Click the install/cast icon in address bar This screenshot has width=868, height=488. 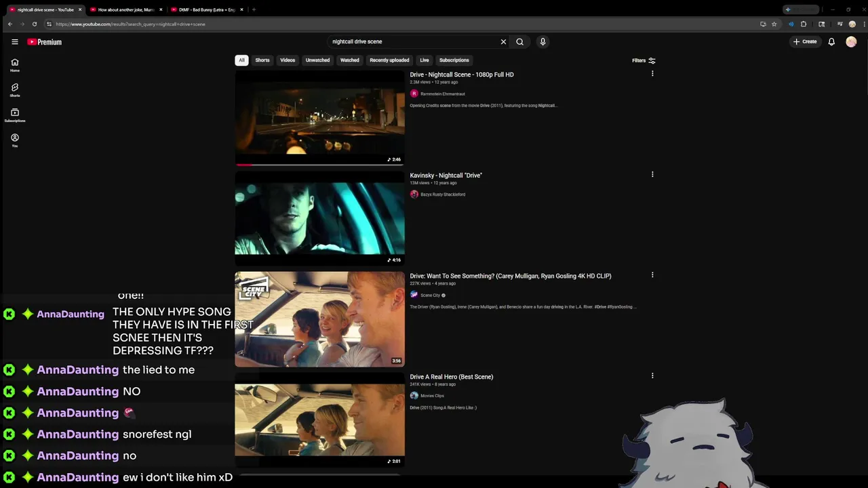click(763, 24)
